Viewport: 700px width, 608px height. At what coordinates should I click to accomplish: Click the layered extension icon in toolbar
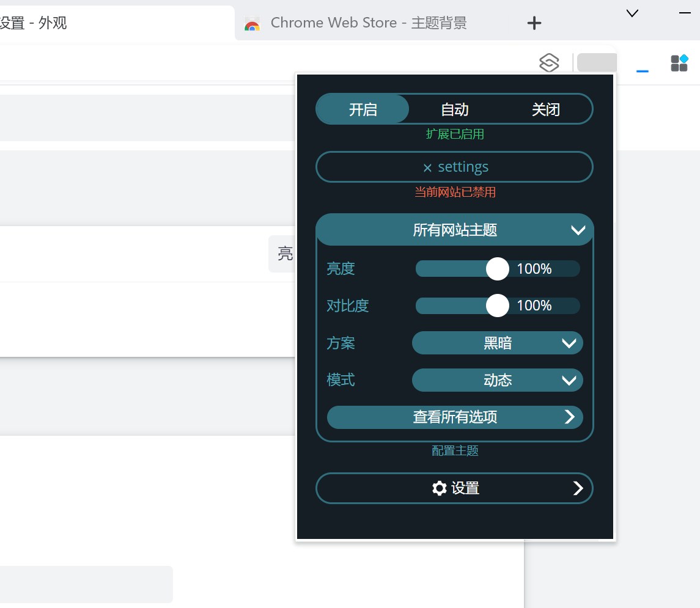pyautogui.click(x=549, y=62)
